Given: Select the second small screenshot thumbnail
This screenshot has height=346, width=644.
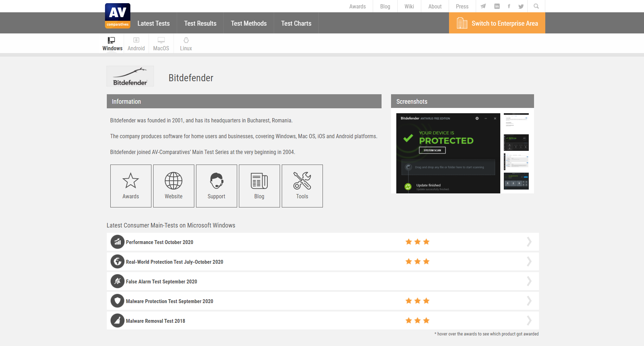Looking at the screenshot, I should pyautogui.click(x=516, y=142).
